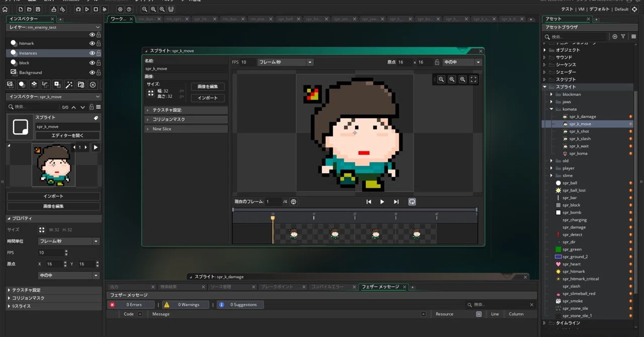
Task: Add new layer folder icon
Action: 81,85
